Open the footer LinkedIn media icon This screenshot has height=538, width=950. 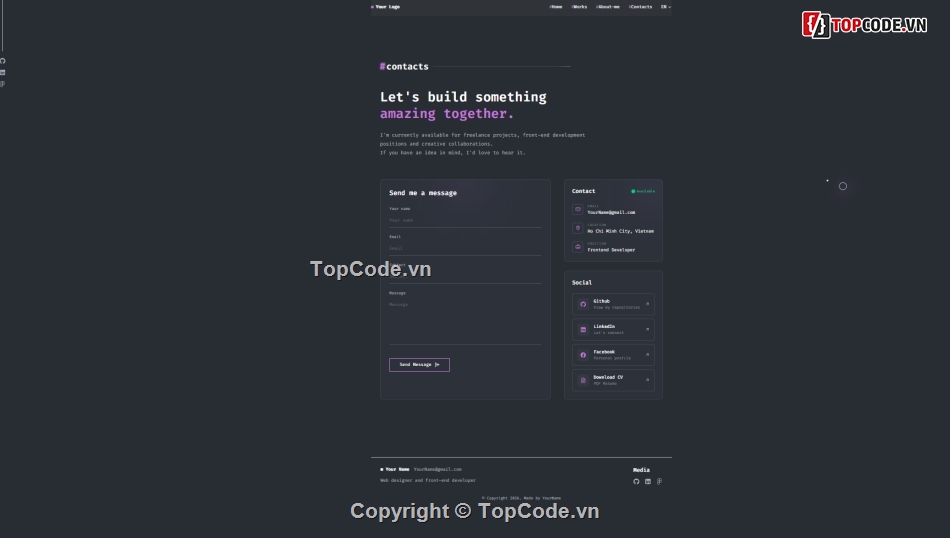648,482
